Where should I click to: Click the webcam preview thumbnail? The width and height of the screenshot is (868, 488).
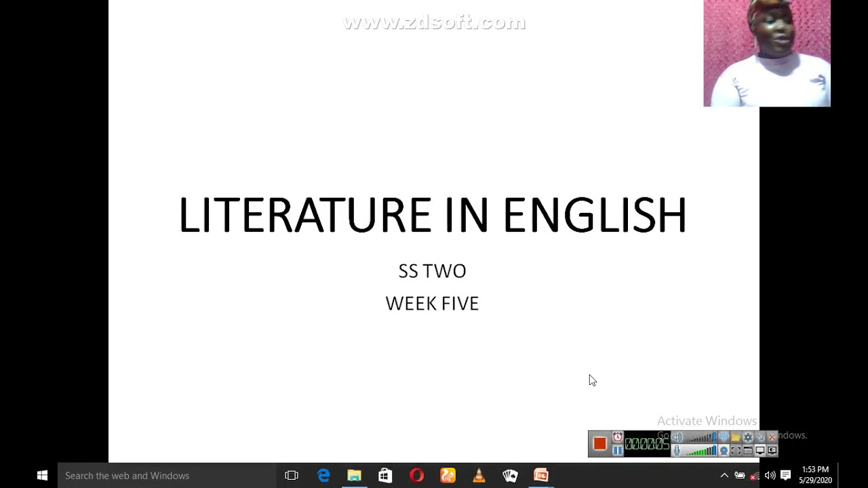coord(767,54)
